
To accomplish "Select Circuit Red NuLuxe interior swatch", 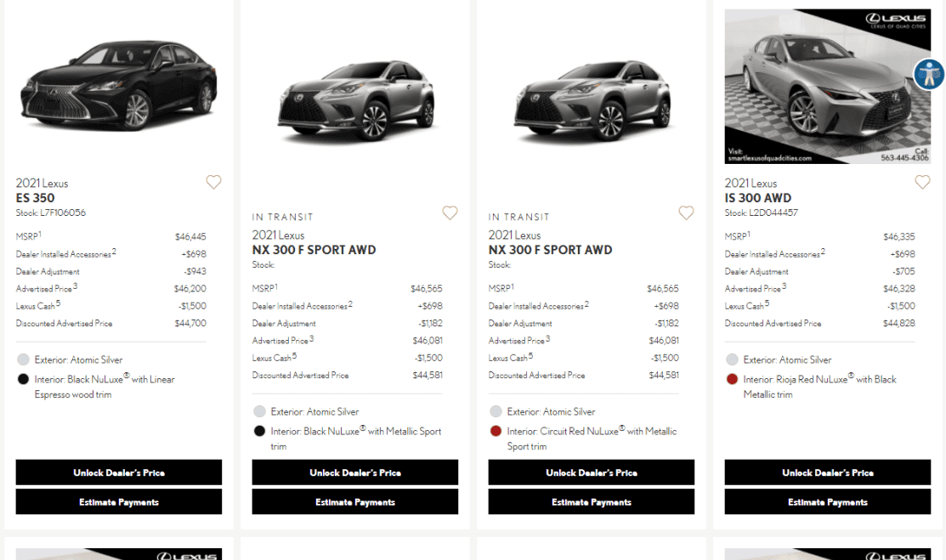I will click(496, 431).
